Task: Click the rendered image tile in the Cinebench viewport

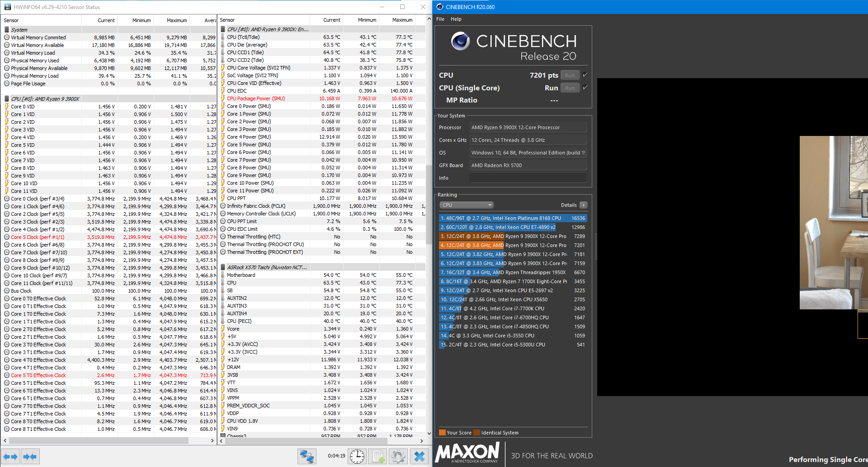Action: coord(834,223)
